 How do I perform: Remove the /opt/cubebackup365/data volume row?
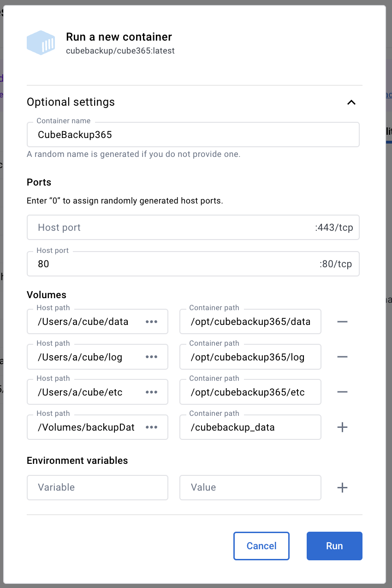coord(342,322)
